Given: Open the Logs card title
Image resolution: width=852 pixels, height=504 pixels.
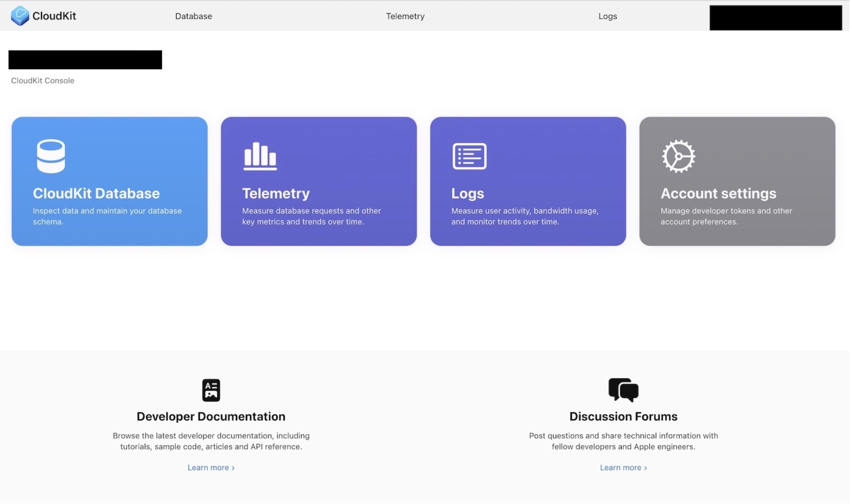Looking at the screenshot, I should (468, 193).
